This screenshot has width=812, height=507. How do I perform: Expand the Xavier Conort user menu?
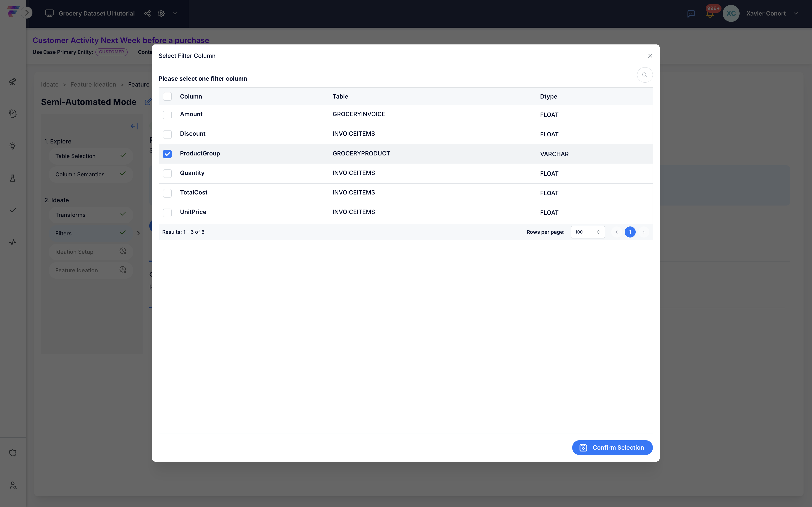tap(796, 13)
